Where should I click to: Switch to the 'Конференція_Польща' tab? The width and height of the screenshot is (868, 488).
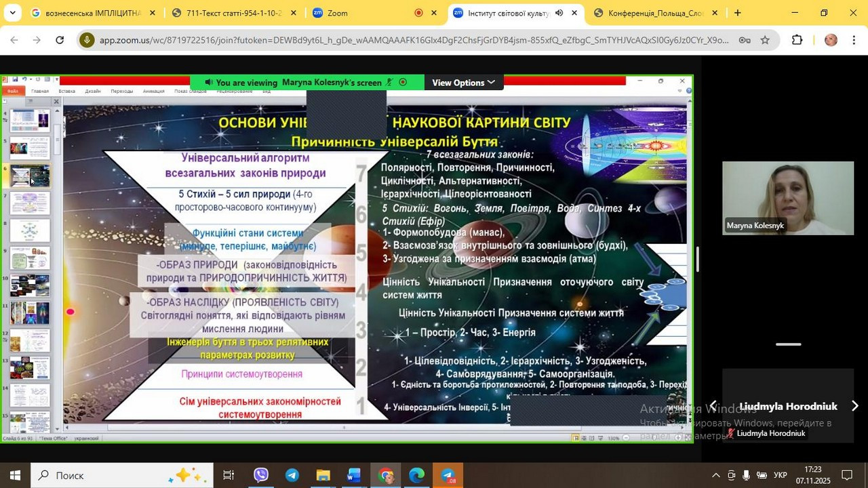click(x=656, y=13)
